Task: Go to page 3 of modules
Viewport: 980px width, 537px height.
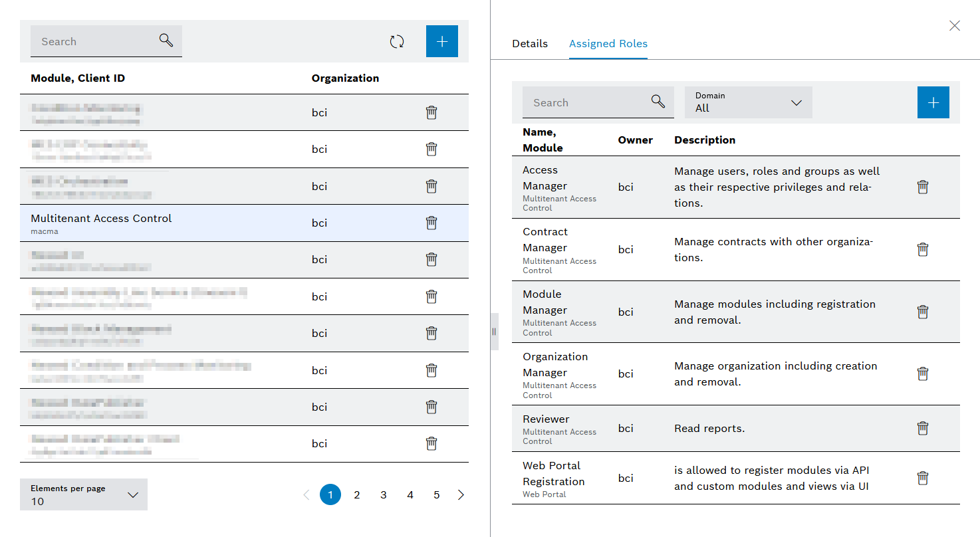Action: 384,494
